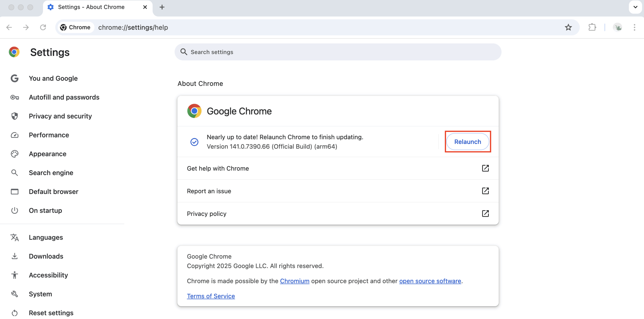Click the Languages translation icon

click(x=14, y=237)
